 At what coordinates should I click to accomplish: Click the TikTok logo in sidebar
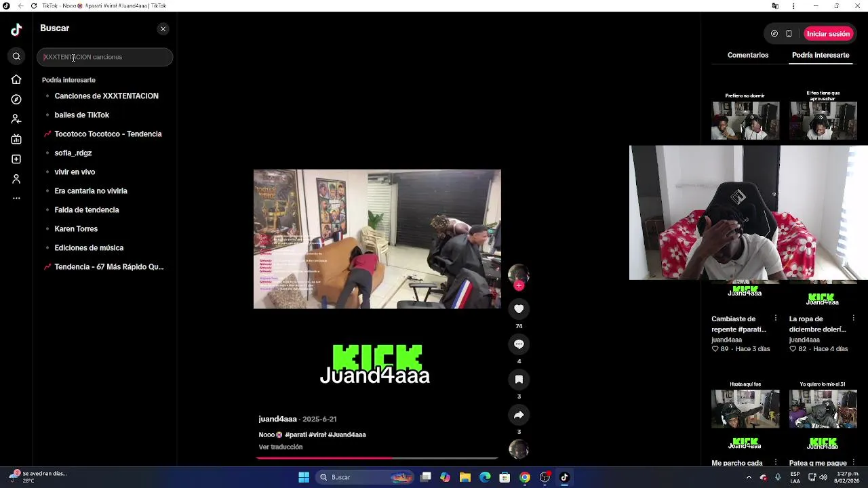point(16,29)
